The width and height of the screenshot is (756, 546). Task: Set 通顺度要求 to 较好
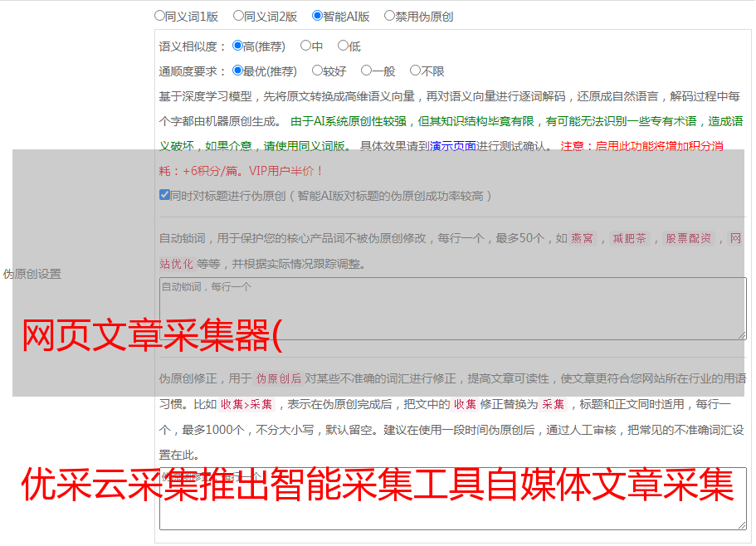point(317,71)
